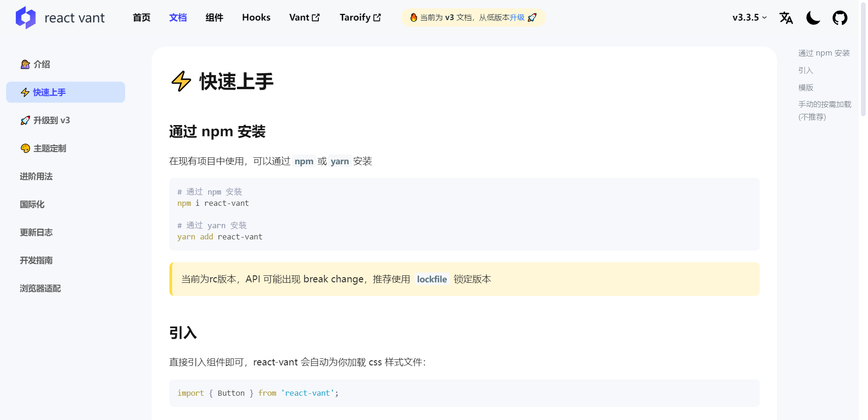Image resolution: width=868 pixels, height=420 pixels.
Task: Open the Taroify external link
Action: 360,17
